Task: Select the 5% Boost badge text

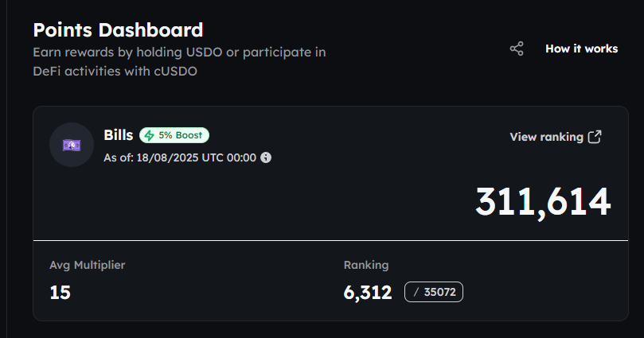Action: [180, 135]
